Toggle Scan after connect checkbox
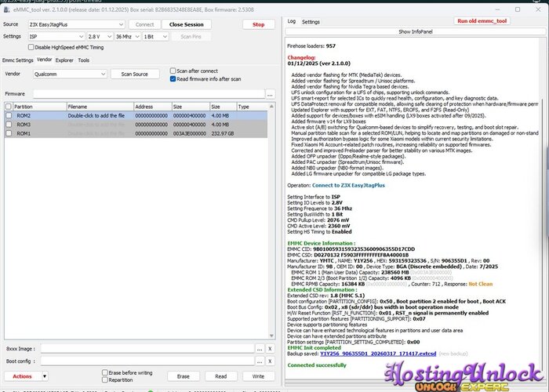 172,70
